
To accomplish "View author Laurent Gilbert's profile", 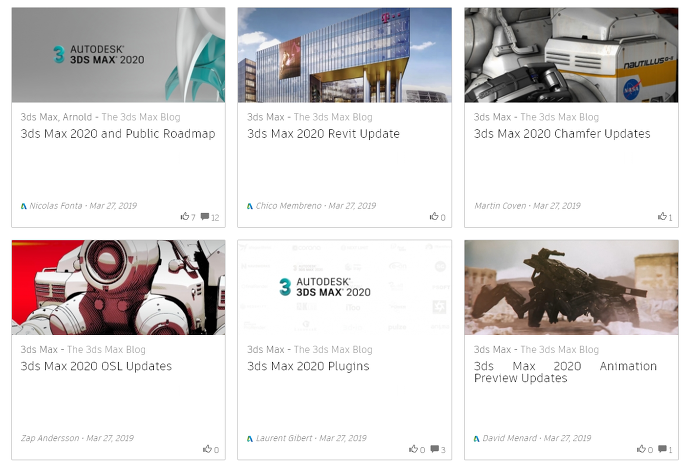I will tap(284, 438).
